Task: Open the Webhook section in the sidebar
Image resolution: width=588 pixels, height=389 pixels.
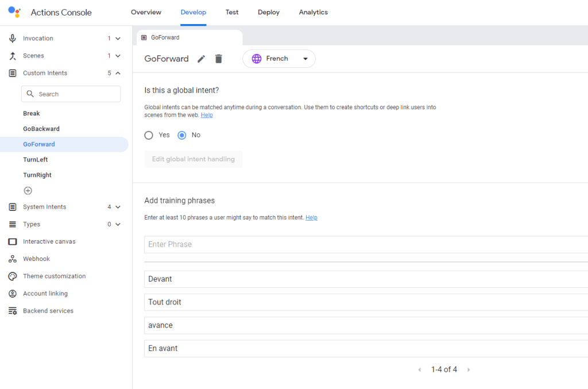Action: point(36,259)
